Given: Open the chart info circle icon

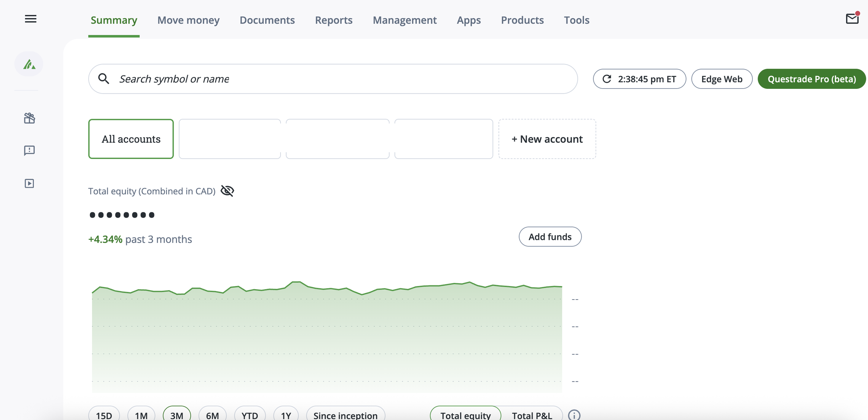Looking at the screenshot, I should [x=574, y=415].
